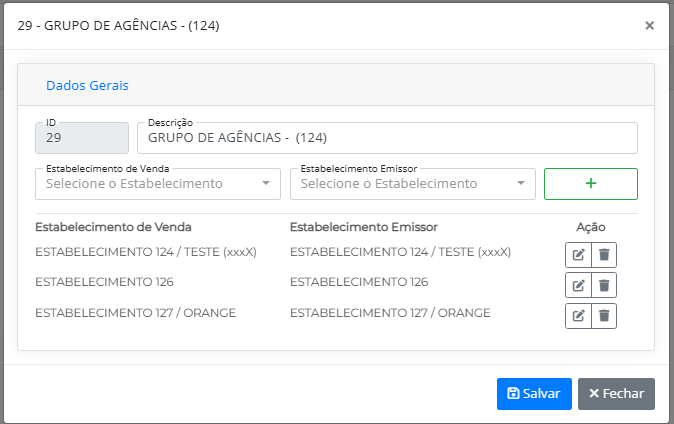The height and width of the screenshot is (424, 674).
Task: Click ESTABELECIMENTO 124 / TESTE in Venda column
Action: [146, 252]
